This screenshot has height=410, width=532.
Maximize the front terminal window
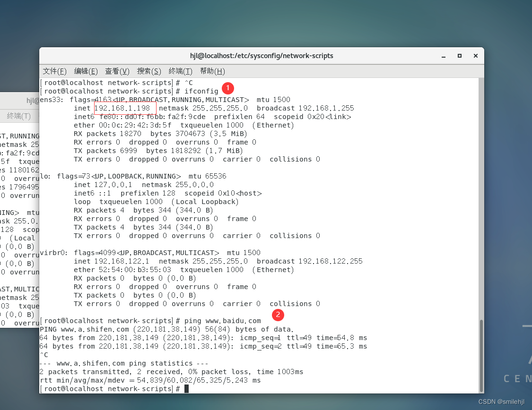click(459, 56)
